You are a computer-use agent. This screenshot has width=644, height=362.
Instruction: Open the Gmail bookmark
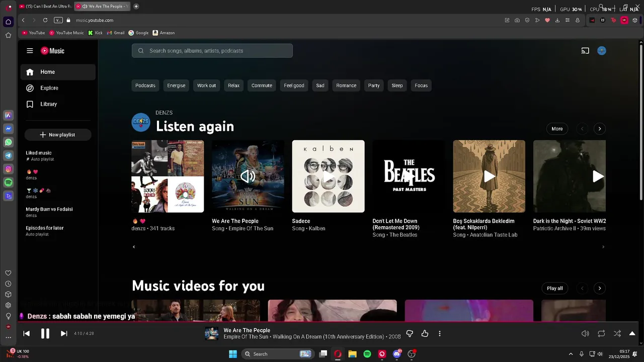point(116,33)
